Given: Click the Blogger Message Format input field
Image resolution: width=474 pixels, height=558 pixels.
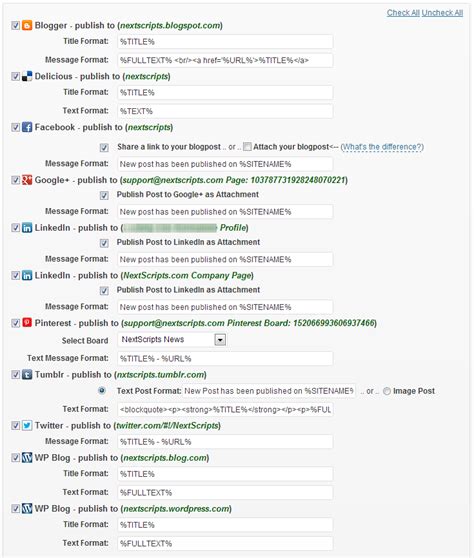Looking at the screenshot, I should 225,60.
